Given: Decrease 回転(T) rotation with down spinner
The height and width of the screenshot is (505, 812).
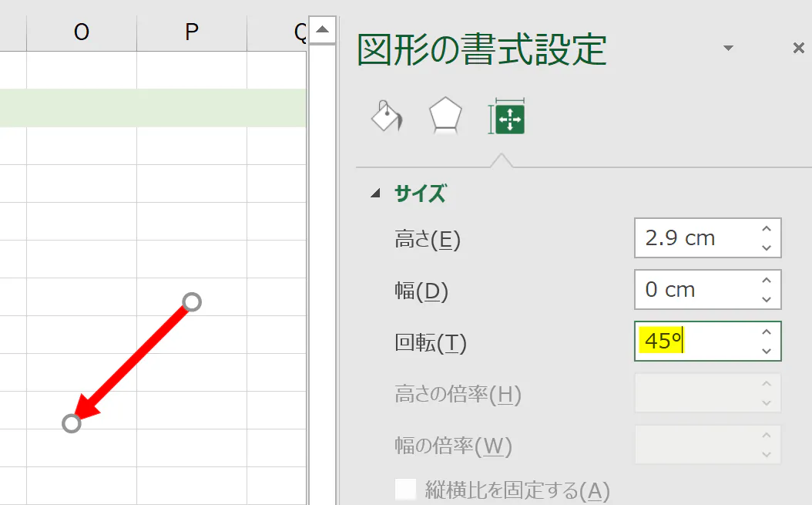Looking at the screenshot, I should click(x=767, y=351).
